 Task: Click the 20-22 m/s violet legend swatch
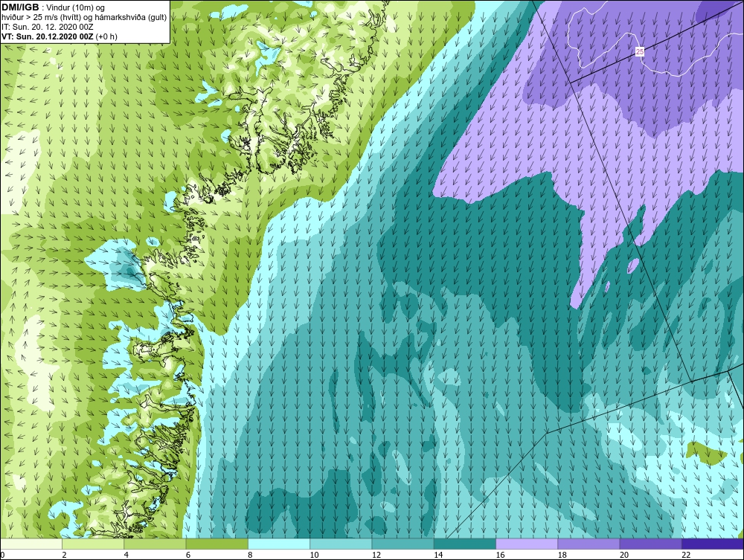651,544
